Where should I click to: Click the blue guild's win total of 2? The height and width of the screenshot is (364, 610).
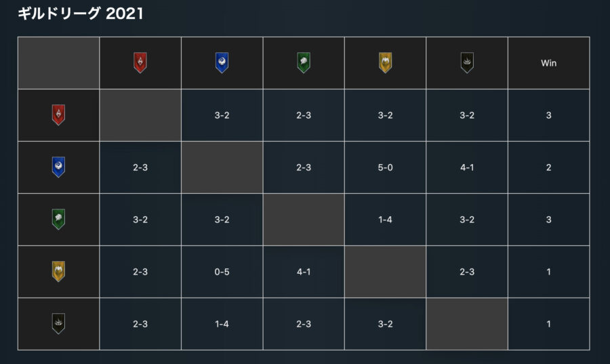[x=548, y=167]
